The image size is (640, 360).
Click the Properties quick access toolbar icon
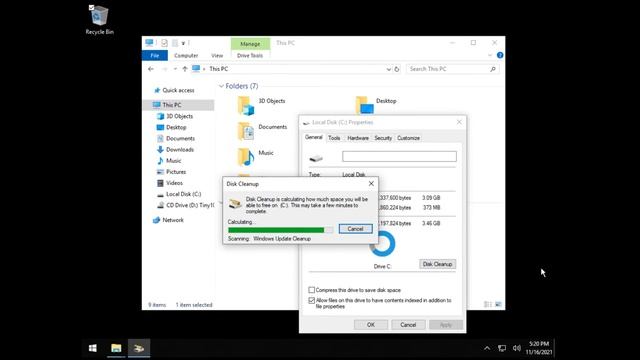tap(164, 43)
